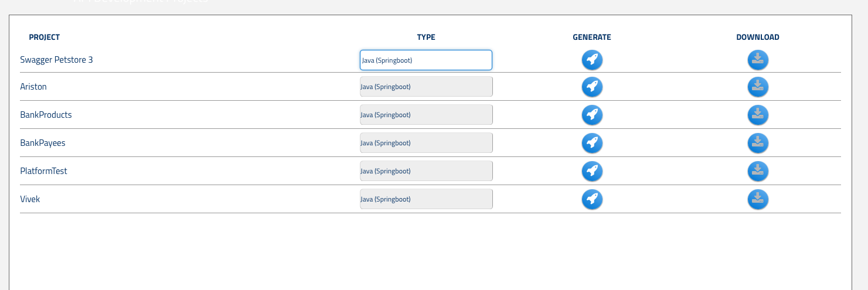Download PlatformTest generated code
Screen dimensions: 868x290
click(758, 171)
